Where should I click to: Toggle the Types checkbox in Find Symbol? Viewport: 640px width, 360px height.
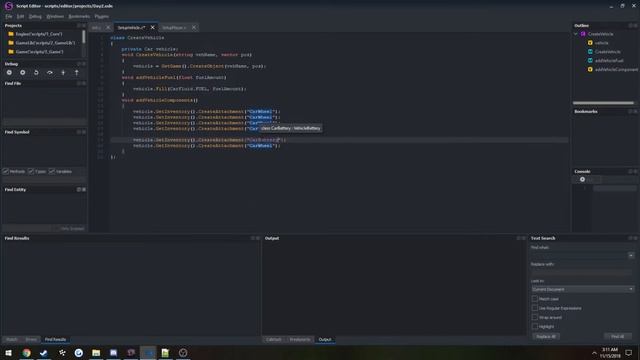[x=31, y=171]
